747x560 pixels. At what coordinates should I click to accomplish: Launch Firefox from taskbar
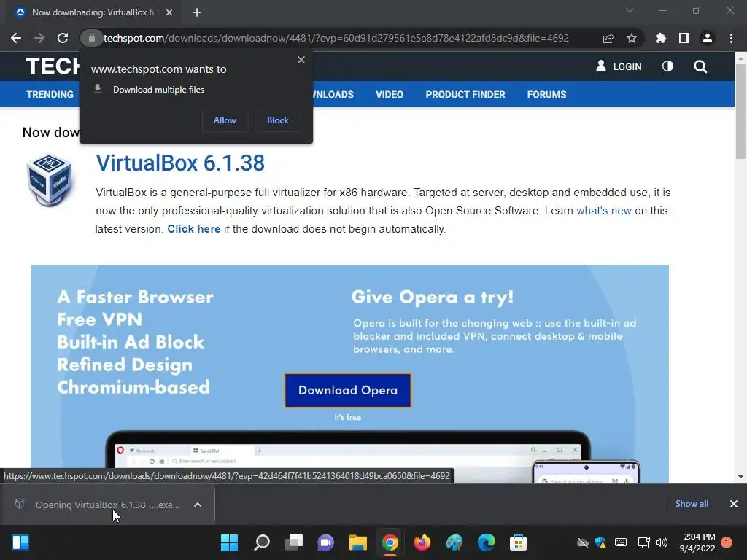pyautogui.click(x=422, y=542)
